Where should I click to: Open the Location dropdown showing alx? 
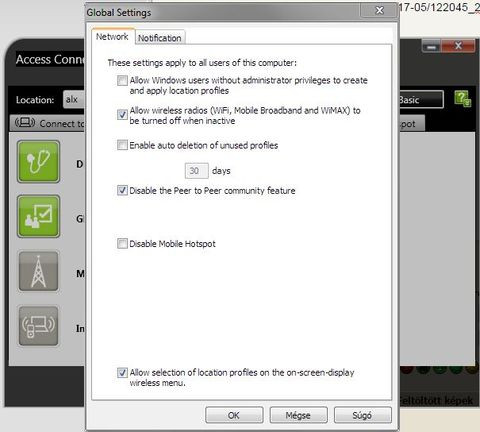point(74,99)
